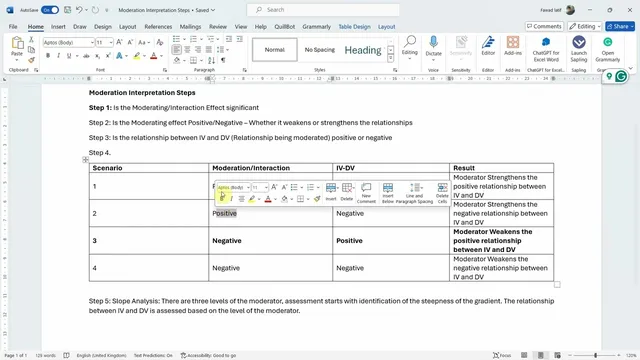
Task: Launch Sapling add-in
Action: click(x=579, y=49)
